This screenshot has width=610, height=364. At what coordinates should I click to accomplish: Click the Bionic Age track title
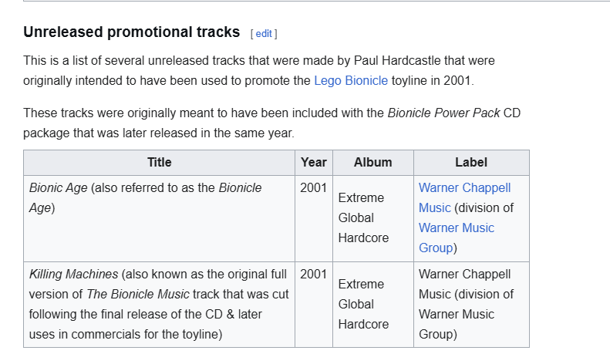59,187
